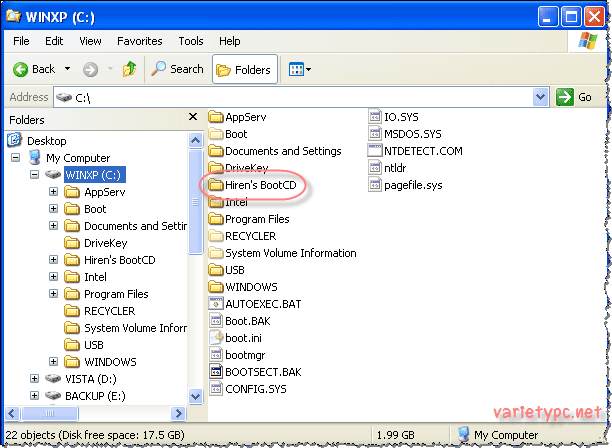Screen dimensions: 612x448
Task: Go up one folder level
Action: point(130,69)
